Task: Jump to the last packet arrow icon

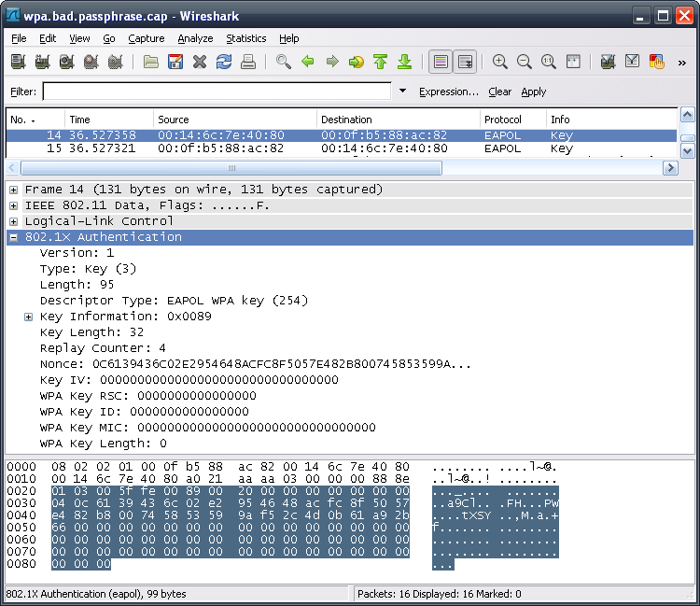Action: point(404,62)
